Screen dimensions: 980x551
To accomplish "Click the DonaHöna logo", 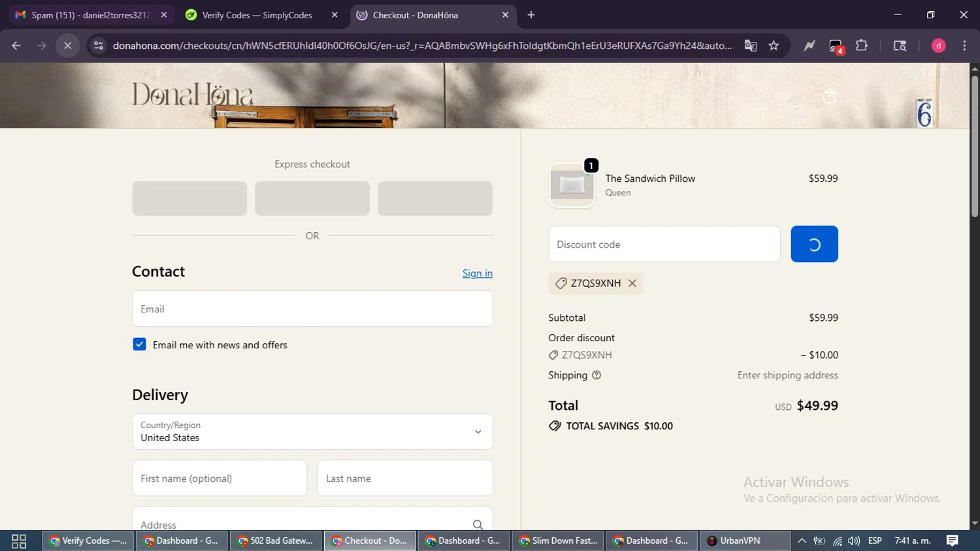I will pos(193,95).
